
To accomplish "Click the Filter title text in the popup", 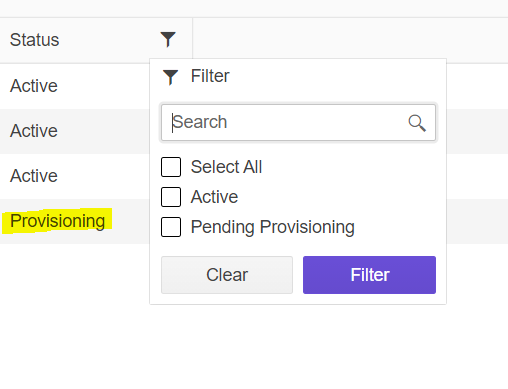I will tap(210, 76).
